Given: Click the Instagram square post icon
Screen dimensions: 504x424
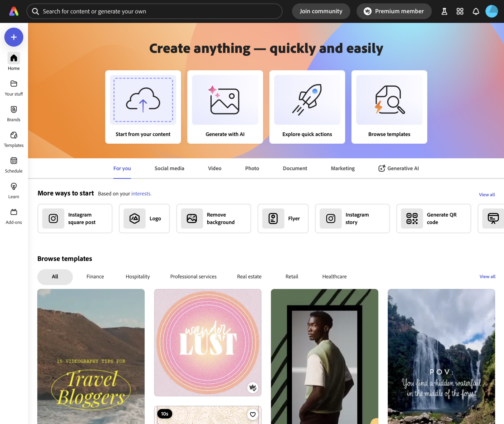Looking at the screenshot, I should 53,218.
